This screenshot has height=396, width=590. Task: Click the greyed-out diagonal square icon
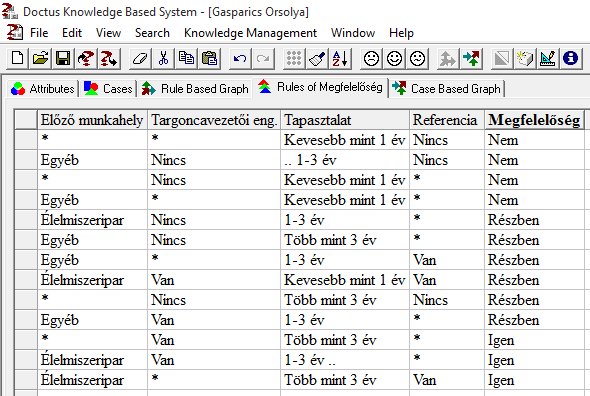click(x=502, y=59)
